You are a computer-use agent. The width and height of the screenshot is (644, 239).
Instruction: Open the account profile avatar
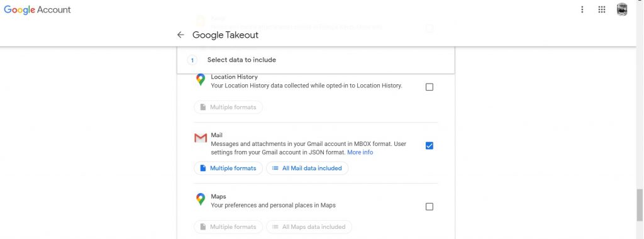[622, 9]
